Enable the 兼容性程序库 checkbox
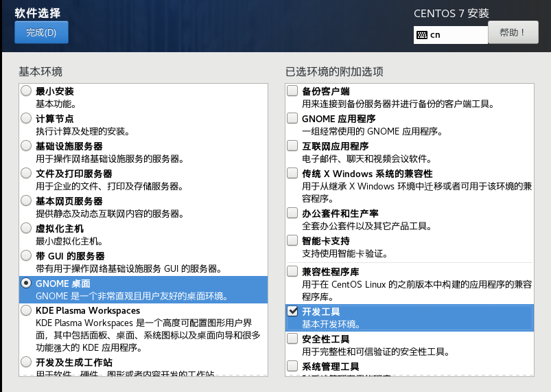The height and width of the screenshot is (392, 551). (292, 271)
